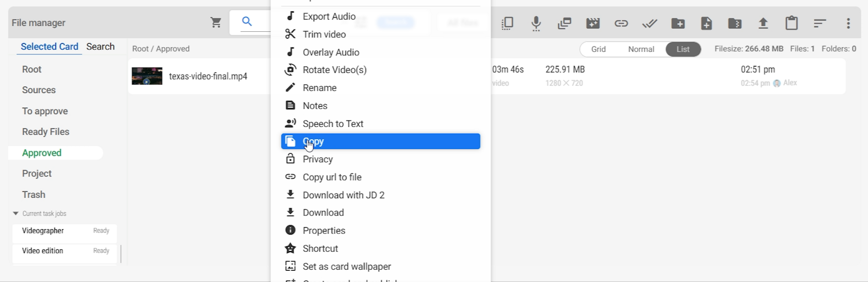
Task: Click the shopping cart icon
Action: [216, 23]
